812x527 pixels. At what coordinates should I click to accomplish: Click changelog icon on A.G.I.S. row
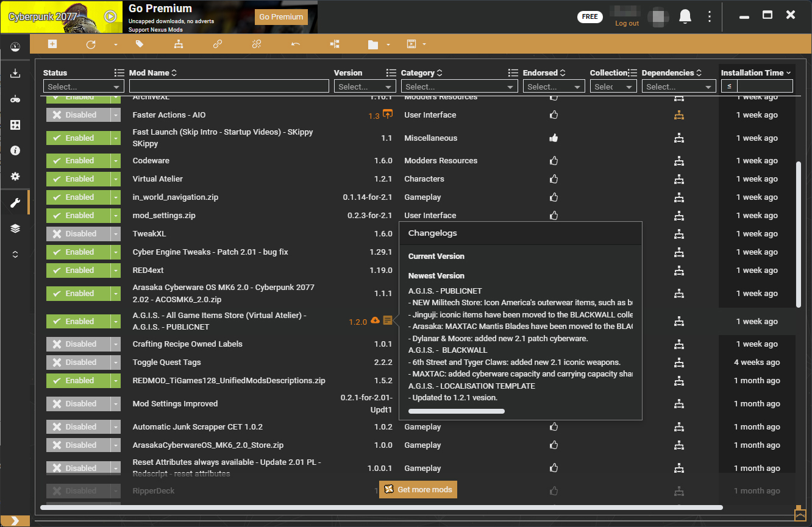[x=388, y=320]
